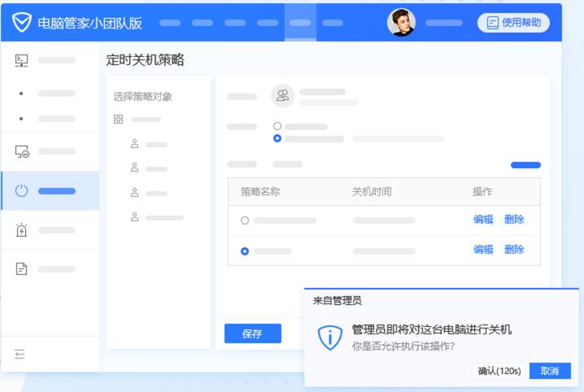
Task: Click 编辑 in the first policy row
Action: 483,220
